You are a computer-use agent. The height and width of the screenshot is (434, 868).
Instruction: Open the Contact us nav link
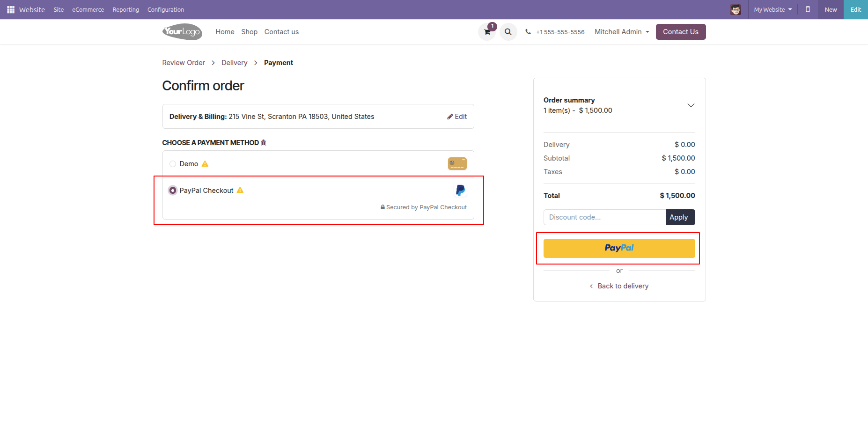click(x=281, y=32)
